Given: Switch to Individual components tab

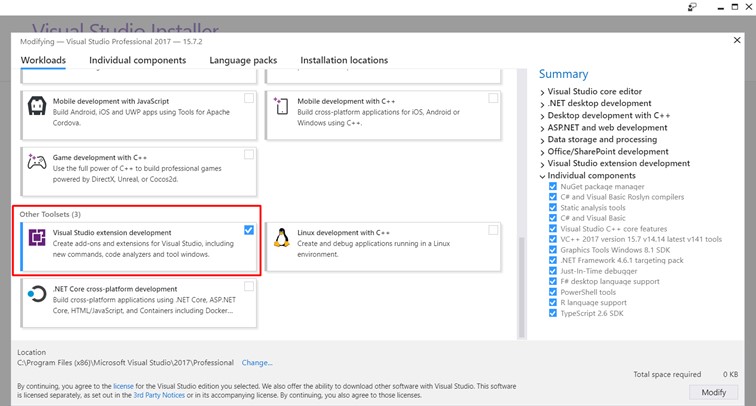Looking at the screenshot, I should click(x=137, y=60).
